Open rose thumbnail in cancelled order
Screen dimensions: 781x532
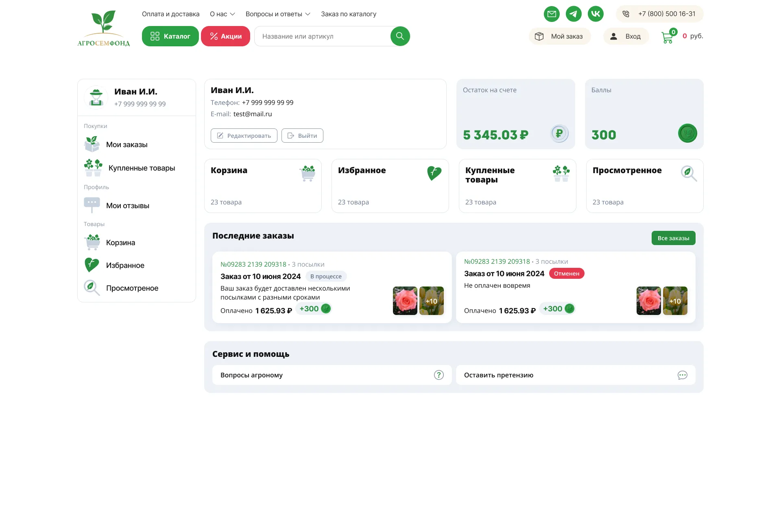(648, 301)
